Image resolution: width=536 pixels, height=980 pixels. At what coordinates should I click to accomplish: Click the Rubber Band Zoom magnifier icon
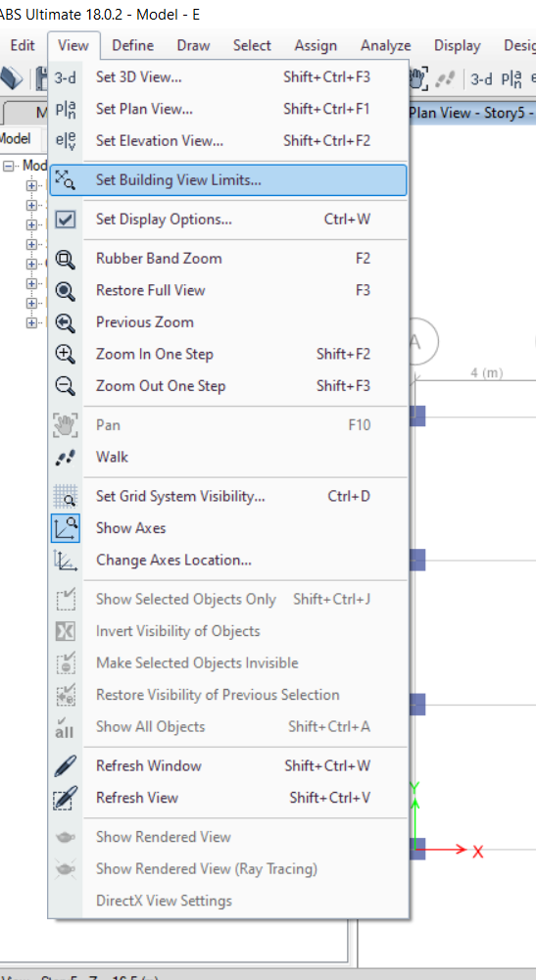[65, 260]
